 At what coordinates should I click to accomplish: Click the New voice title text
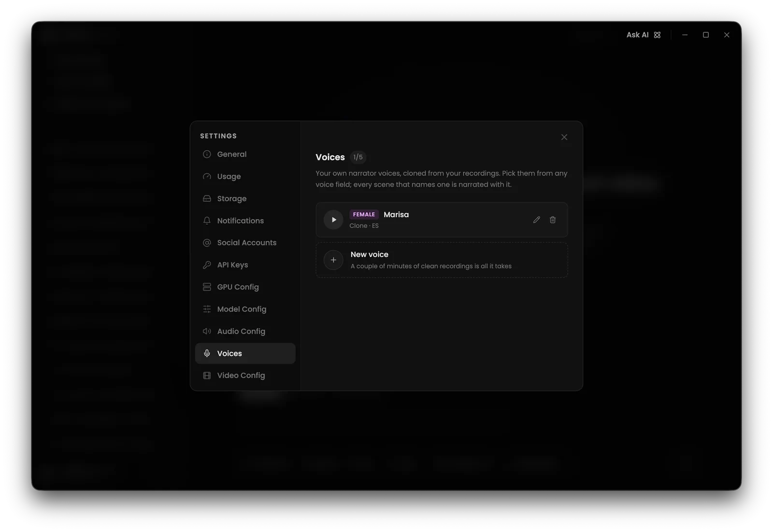[x=369, y=254]
